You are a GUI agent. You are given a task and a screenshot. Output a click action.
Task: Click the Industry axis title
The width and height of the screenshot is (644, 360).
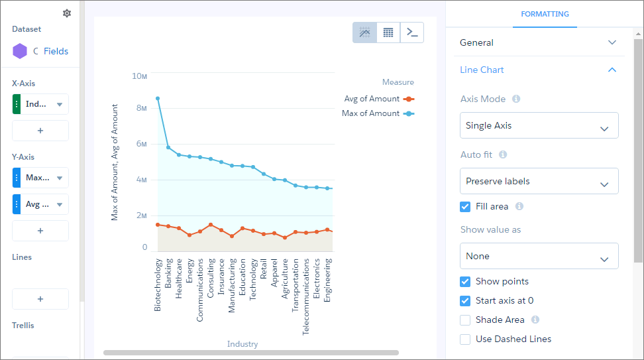tap(242, 344)
